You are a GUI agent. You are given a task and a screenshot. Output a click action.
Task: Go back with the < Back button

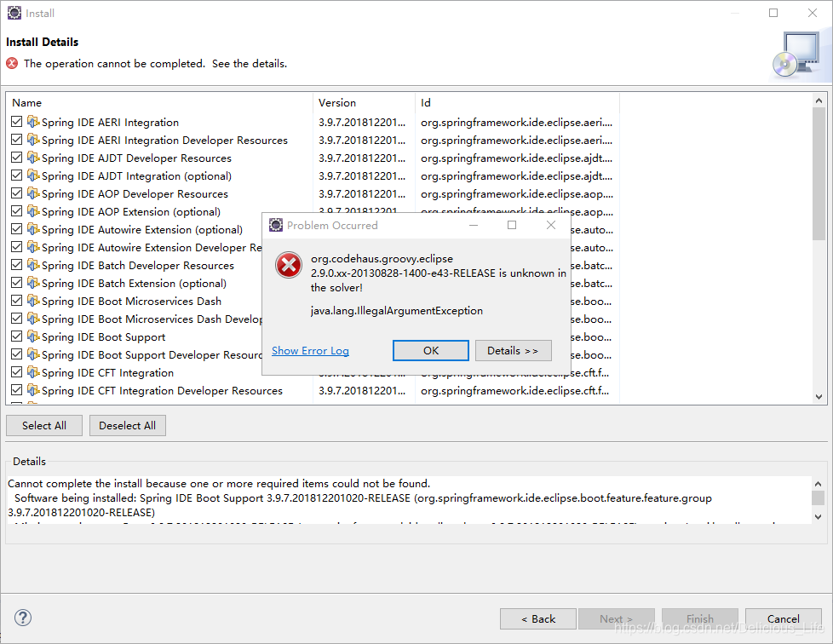coord(538,619)
